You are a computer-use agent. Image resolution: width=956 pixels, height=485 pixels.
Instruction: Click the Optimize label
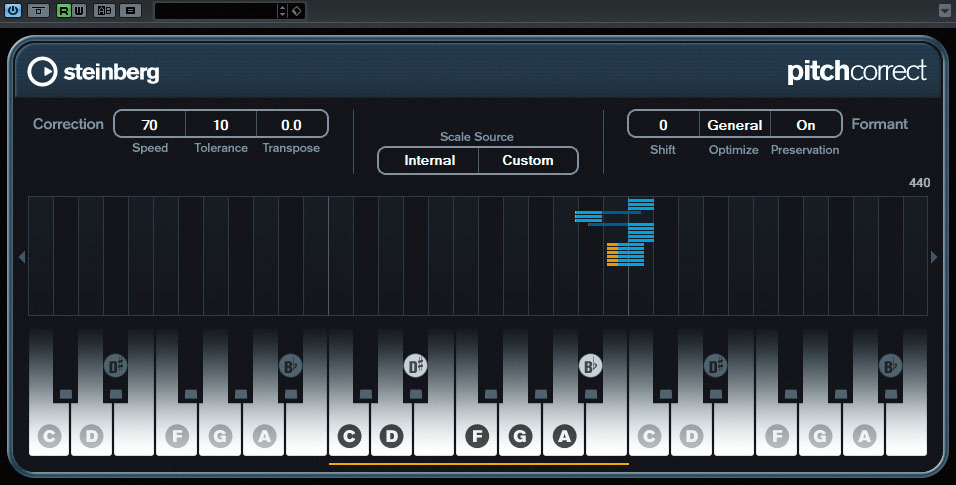pyautogui.click(x=733, y=150)
